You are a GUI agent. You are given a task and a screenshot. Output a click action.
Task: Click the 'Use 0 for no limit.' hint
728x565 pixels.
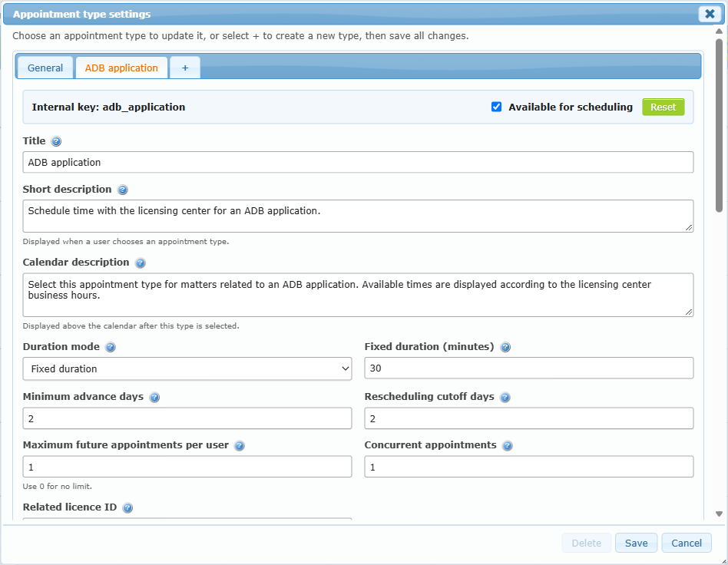click(58, 487)
